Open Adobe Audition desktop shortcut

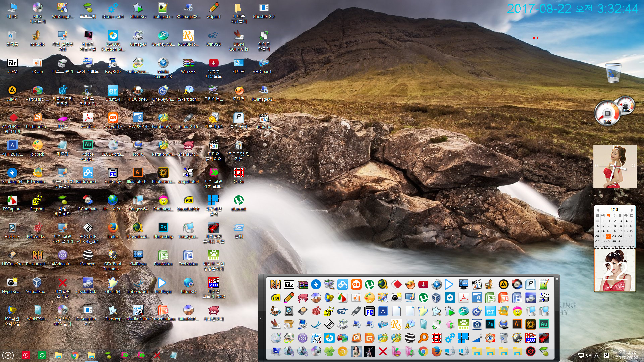tap(88, 150)
